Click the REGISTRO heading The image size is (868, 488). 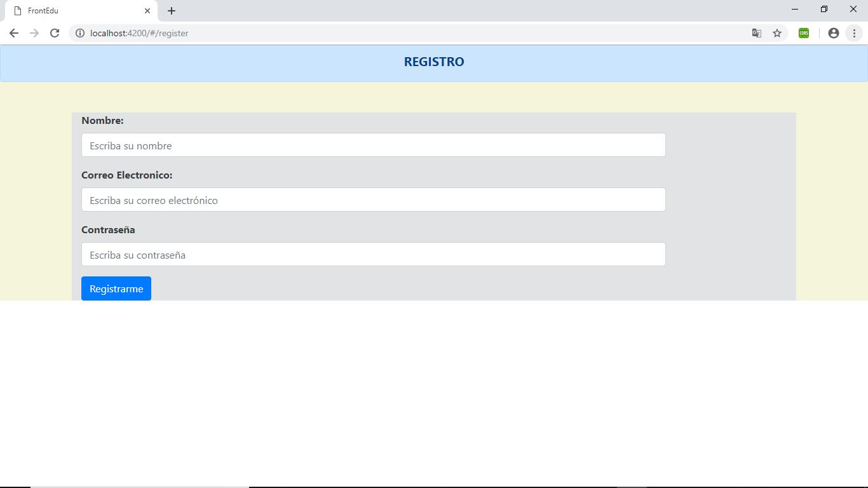[434, 62]
